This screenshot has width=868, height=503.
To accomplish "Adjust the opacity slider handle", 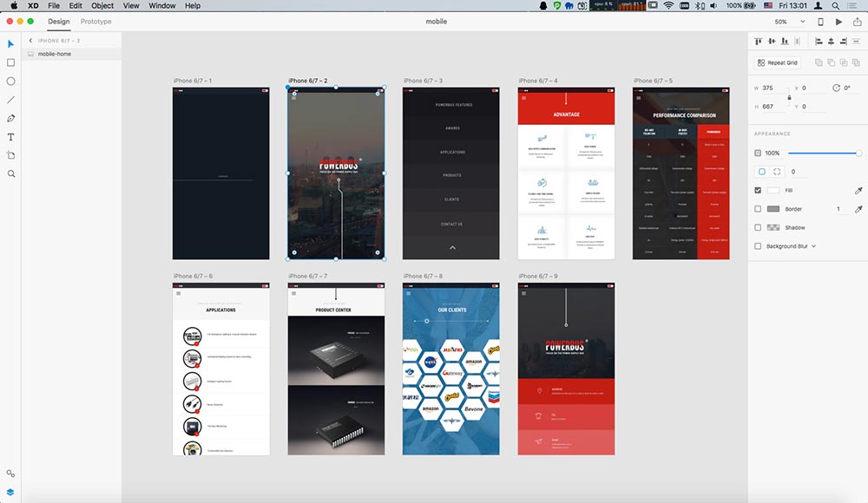I will click(858, 154).
